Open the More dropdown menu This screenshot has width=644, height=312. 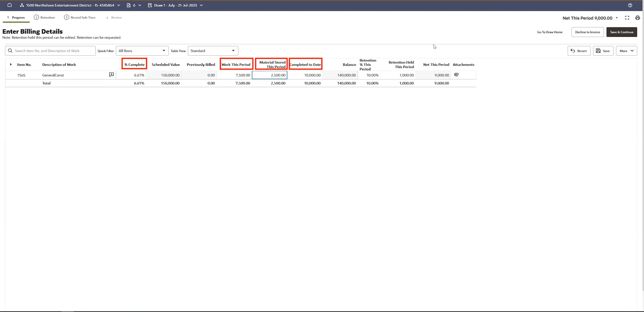pos(626,51)
